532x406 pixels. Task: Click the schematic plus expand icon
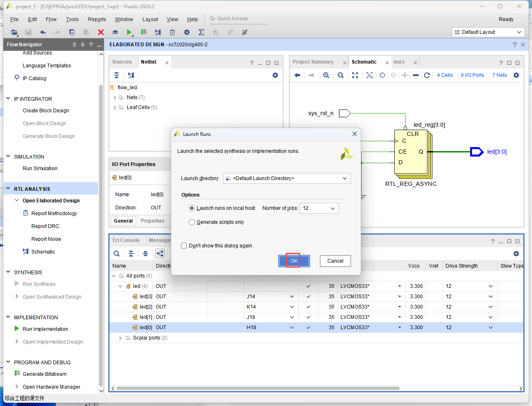coord(405,75)
